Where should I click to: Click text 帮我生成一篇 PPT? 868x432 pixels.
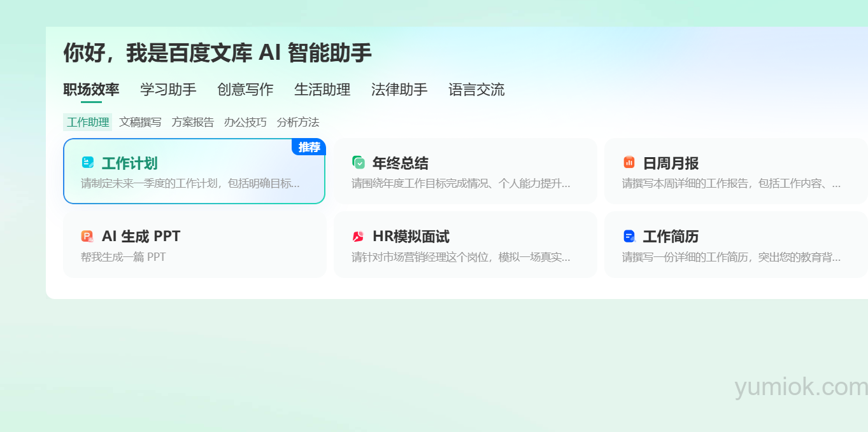pyautogui.click(x=124, y=257)
